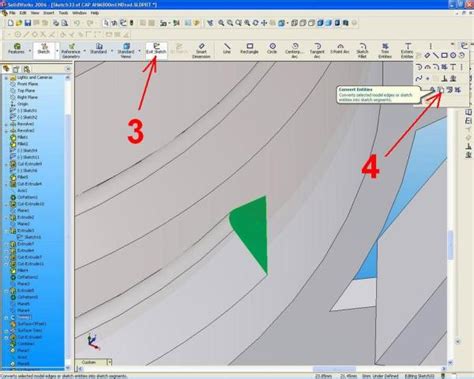This screenshot has width=474, height=379.
Task: Switch to the ConfigurationManager tab
Action: (26, 69)
